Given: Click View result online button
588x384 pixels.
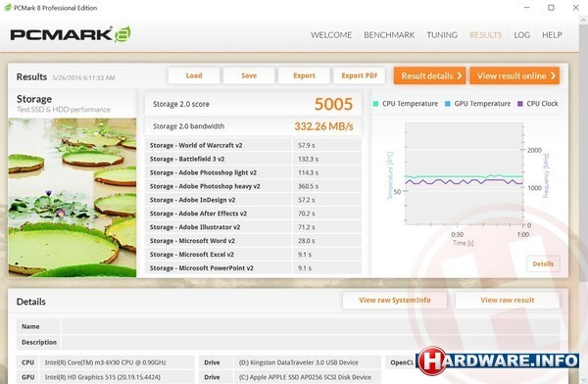Looking at the screenshot, I should [x=514, y=75].
